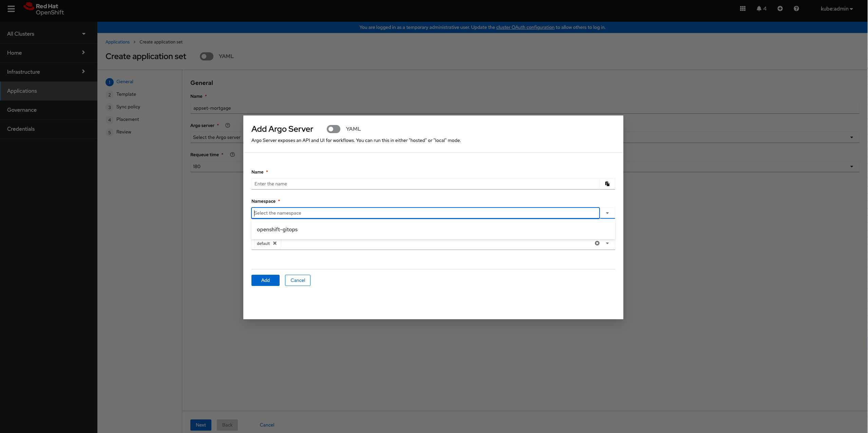Click Cancel in the Argo Server dialog
Viewport: 868px width, 433px height.
click(297, 280)
